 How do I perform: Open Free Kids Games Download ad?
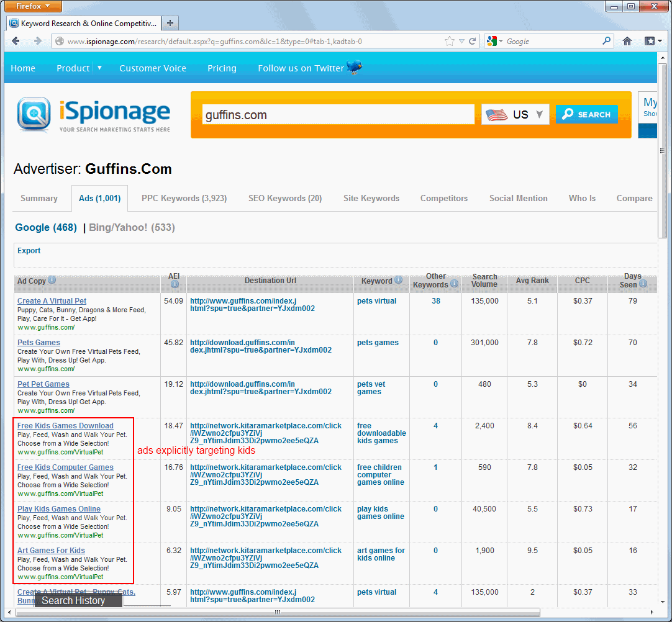click(x=65, y=425)
